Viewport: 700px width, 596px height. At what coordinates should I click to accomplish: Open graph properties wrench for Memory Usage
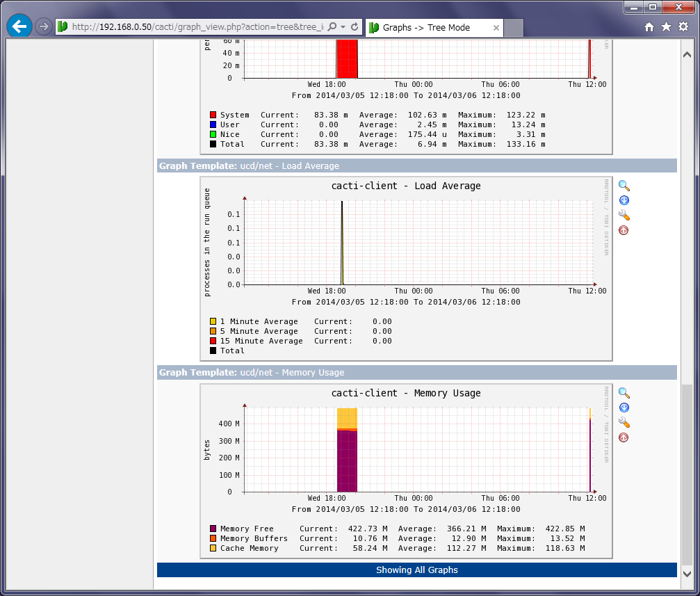pyautogui.click(x=624, y=422)
